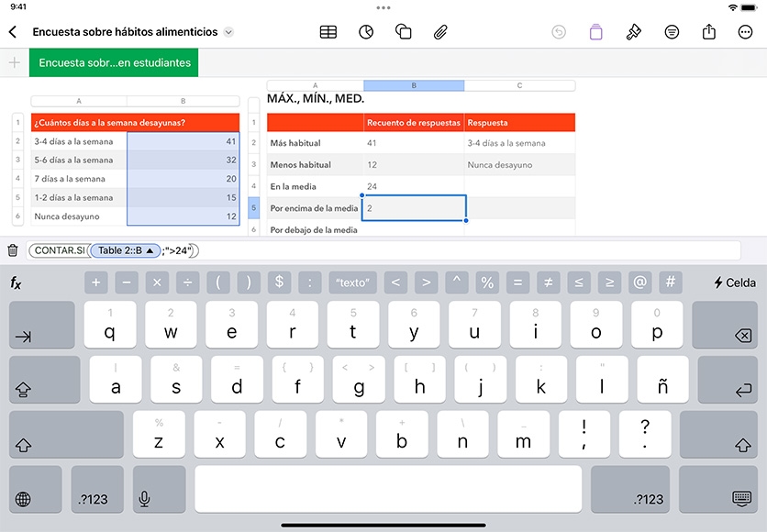Select column B header in right table
The width and height of the screenshot is (767, 532).
click(x=414, y=85)
